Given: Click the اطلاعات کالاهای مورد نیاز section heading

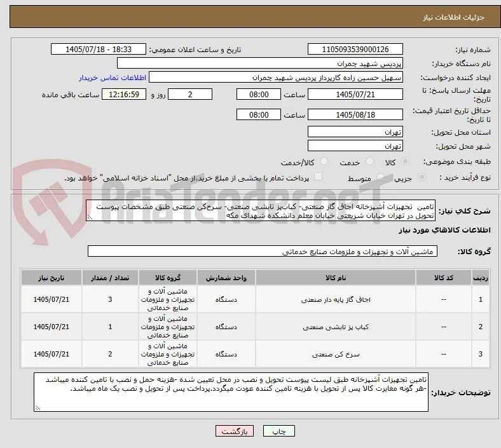Looking at the screenshot, I should pyautogui.click(x=444, y=230).
